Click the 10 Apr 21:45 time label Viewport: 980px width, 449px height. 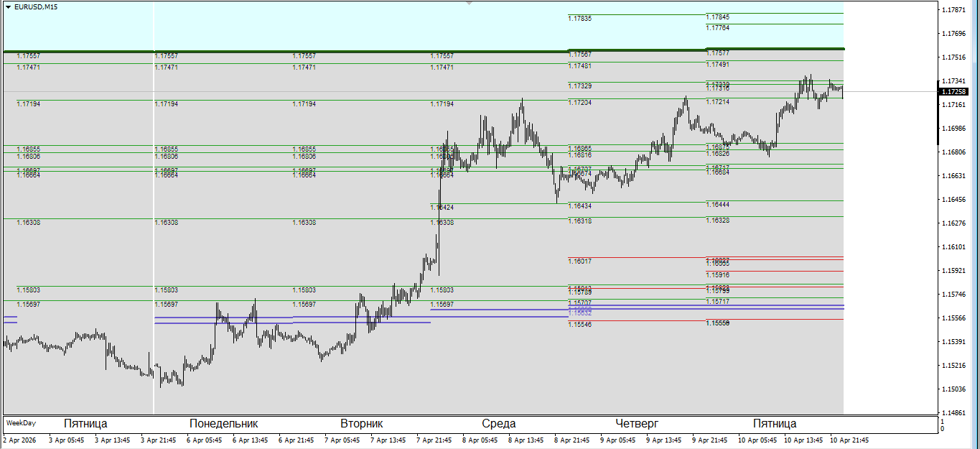(849, 440)
